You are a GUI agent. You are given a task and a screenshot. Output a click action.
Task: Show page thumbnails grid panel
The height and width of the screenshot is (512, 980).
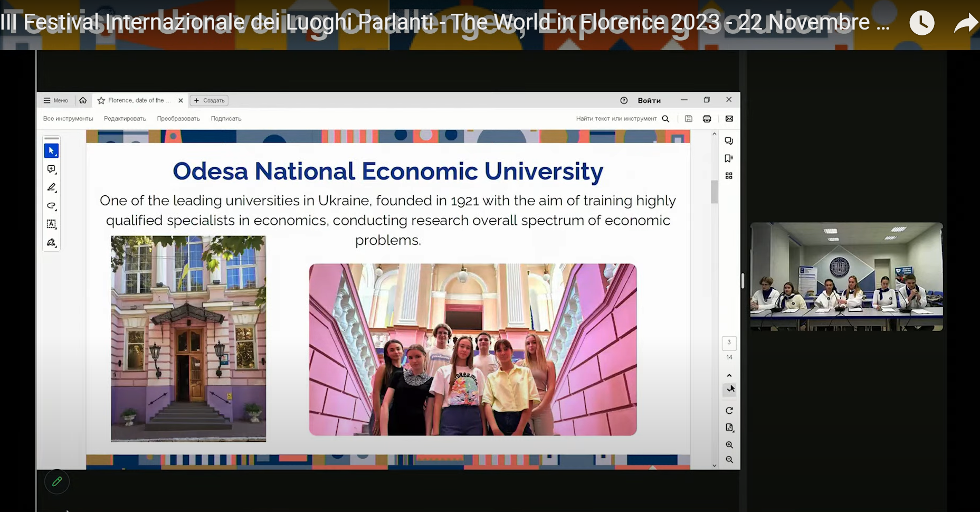tap(729, 176)
